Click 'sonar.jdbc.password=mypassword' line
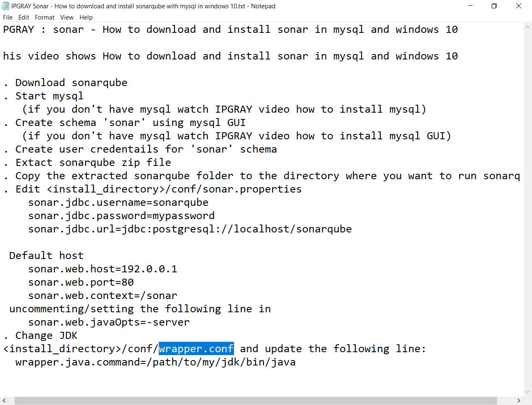 (121, 216)
